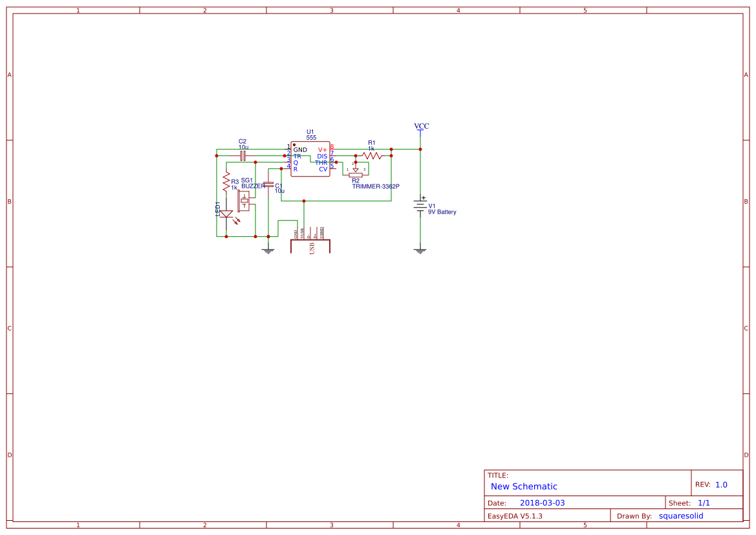Click the 'REV:' label
Viewport: 756px width, 535px height.
(702, 485)
